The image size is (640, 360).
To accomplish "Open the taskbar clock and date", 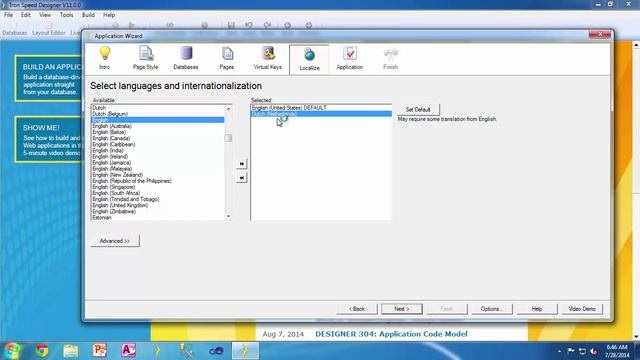I will (617, 351).
